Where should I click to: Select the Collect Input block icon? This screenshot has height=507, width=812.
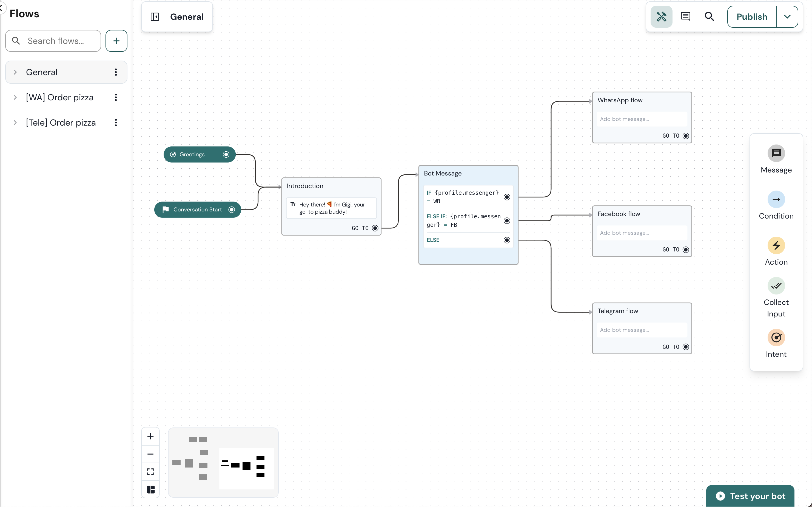pyautogui.click(x=776, y=286)
